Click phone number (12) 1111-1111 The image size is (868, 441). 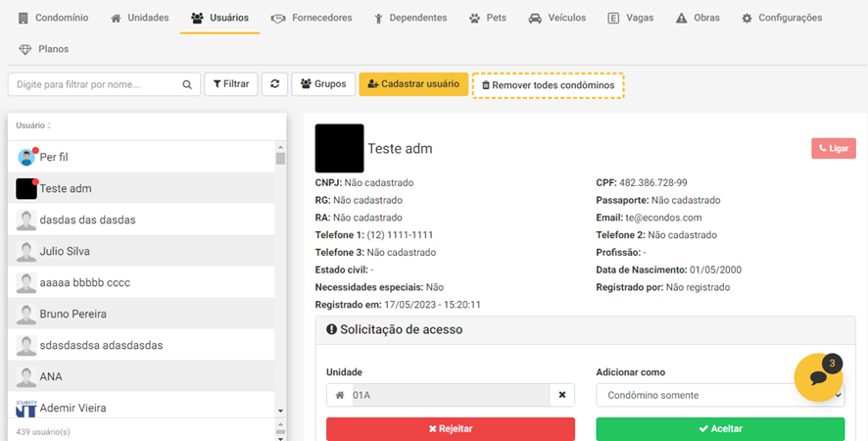[400, 235]
